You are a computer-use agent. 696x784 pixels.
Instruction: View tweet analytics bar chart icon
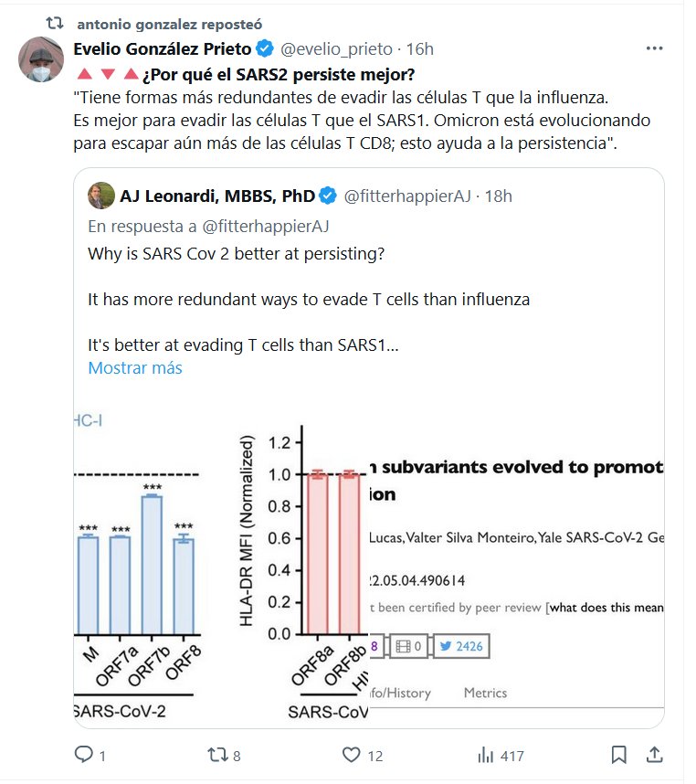pyautogui.click(x=485, y=756)
